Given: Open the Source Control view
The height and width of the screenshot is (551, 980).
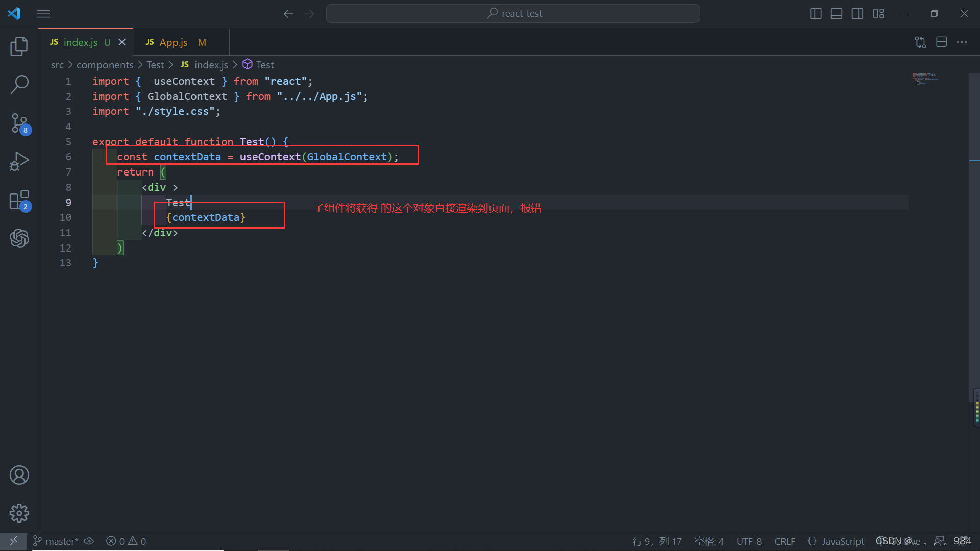Looking at the screenshot, I should pyautogui.click(x=19, y=123).
